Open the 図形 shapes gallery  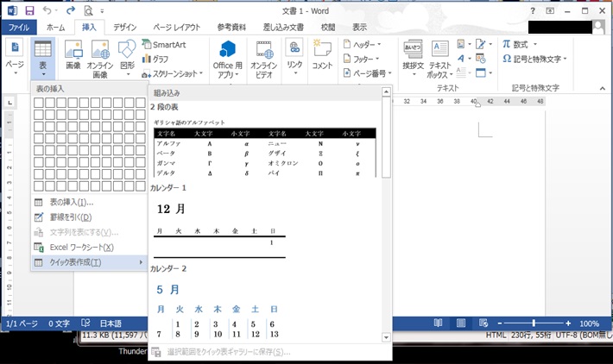[127, 59]
